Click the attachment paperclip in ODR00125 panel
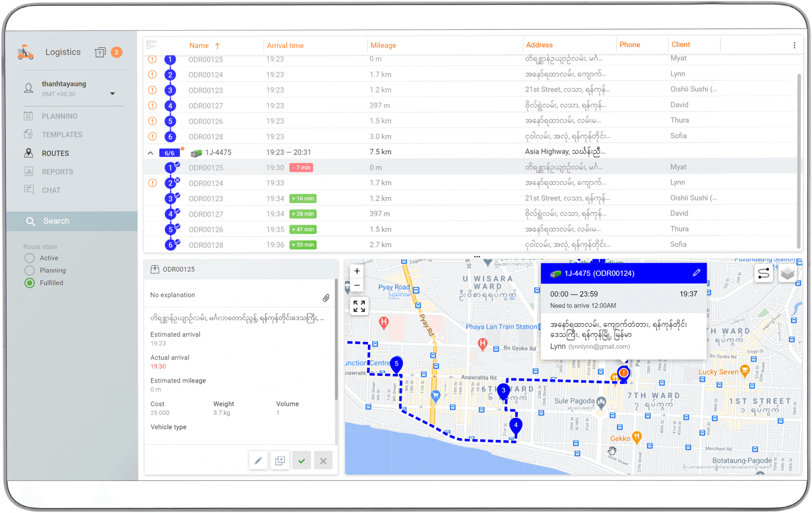Screen dimensions: 812x513 tap(326, 298)
